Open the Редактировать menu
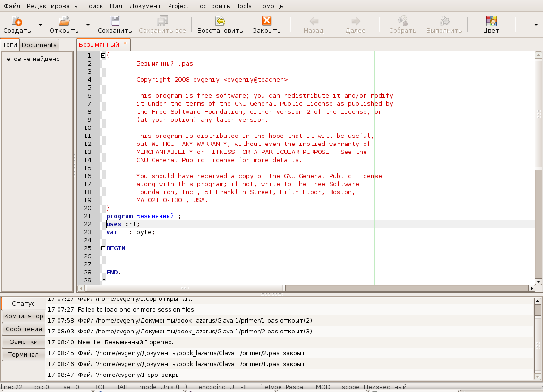Screen dimensions: 543x392 click(x=52, y=6)
